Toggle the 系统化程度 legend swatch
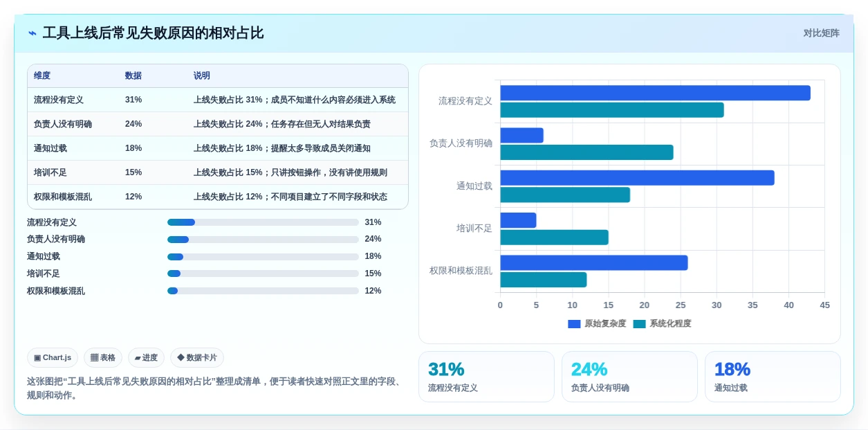 point(639,323)
